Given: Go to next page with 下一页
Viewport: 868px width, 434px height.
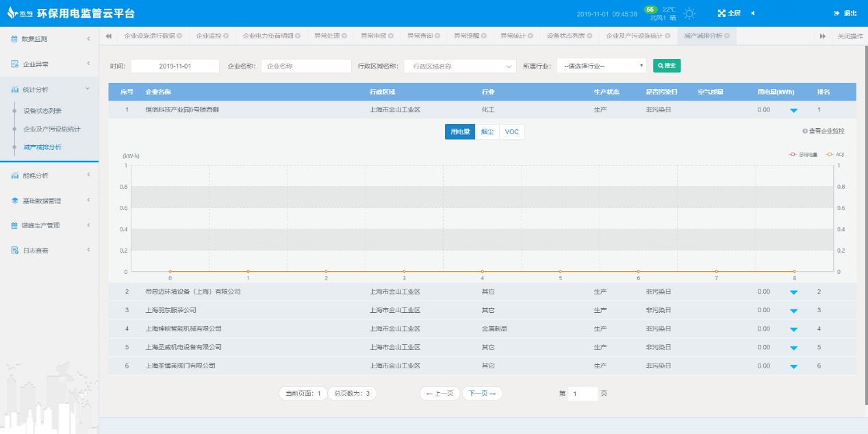Looking at the screenshot, I should coord(483,393).
